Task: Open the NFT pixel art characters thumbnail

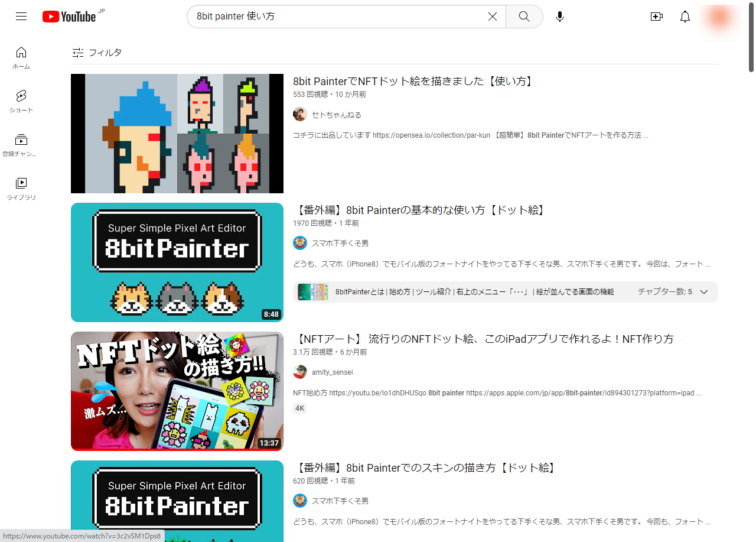Action: point(177,134)
